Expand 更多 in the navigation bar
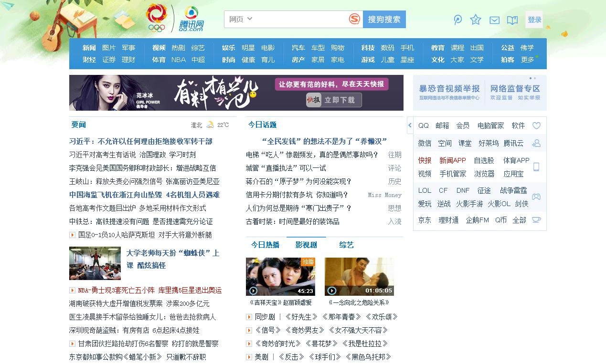The image size is (606, 364). 528,60
